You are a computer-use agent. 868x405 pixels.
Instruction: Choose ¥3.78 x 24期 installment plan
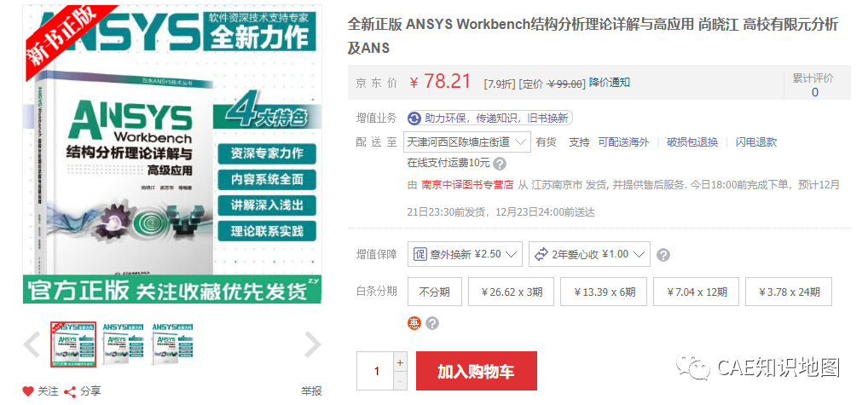pos(789,292)
